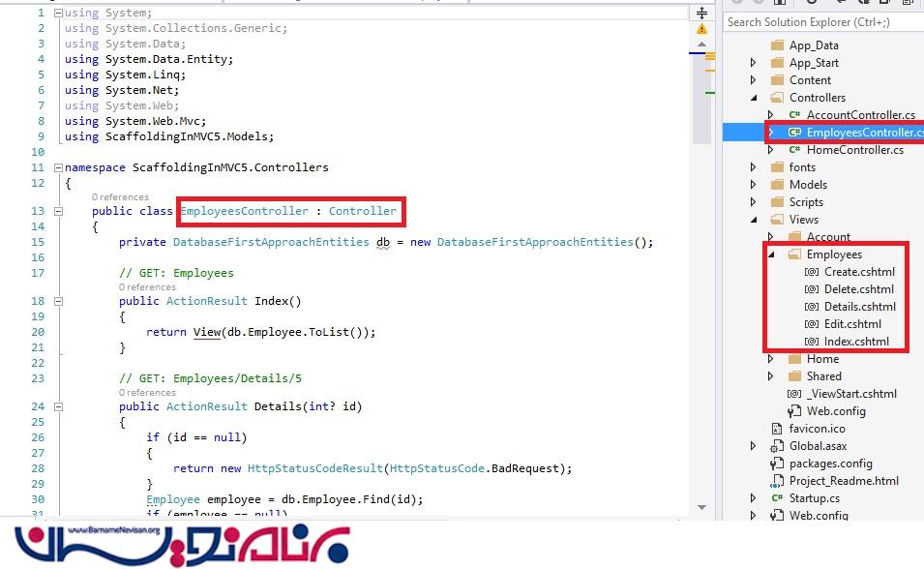Expand the Models folder in Solution Explorer
This screenshot has height=569, width=924.
pyautogui.click(x=754, y=185)
